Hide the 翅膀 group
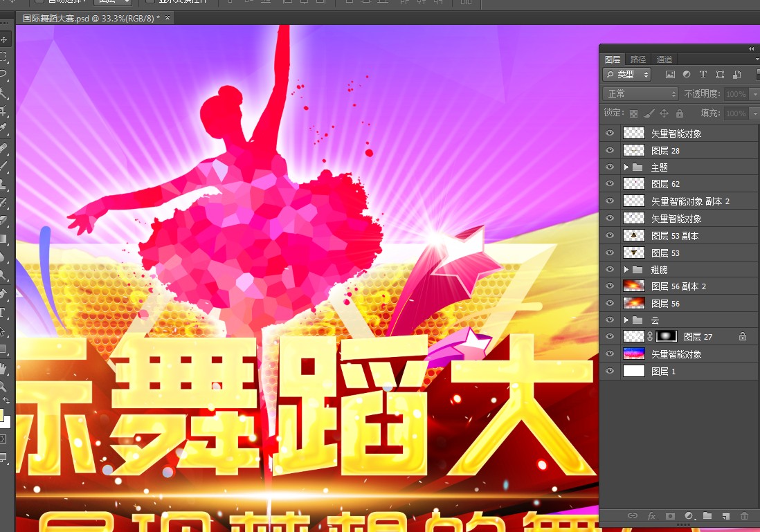The height and width of the screenshot is (532, 760). click(610, 269)
